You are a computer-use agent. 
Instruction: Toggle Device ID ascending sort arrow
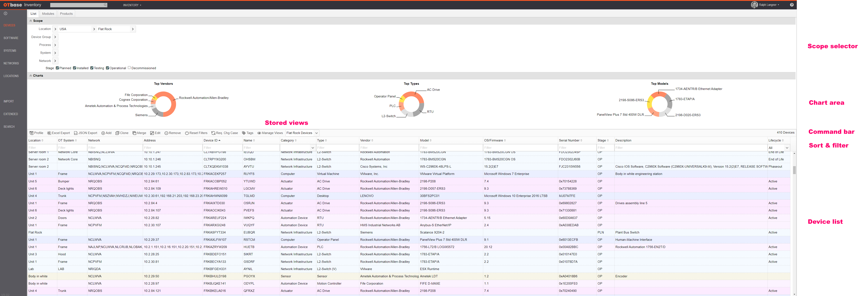[x=219, y=141]
